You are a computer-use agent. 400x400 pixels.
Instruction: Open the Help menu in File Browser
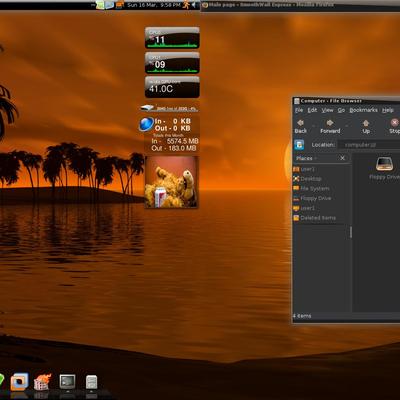[x=388, y=110]
